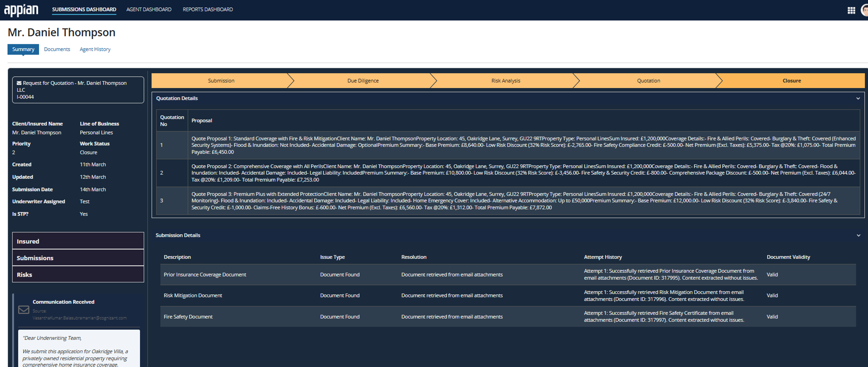The image size is (868, 367).
Task: Click the Issue Type column header
Action: pyautogui.click(x=332, y=257)
